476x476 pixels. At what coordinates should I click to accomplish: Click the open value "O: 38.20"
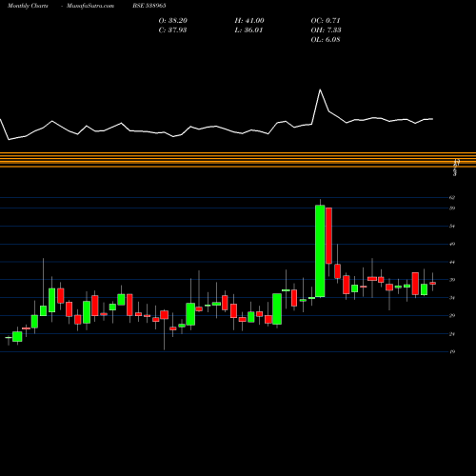(173, 21)
